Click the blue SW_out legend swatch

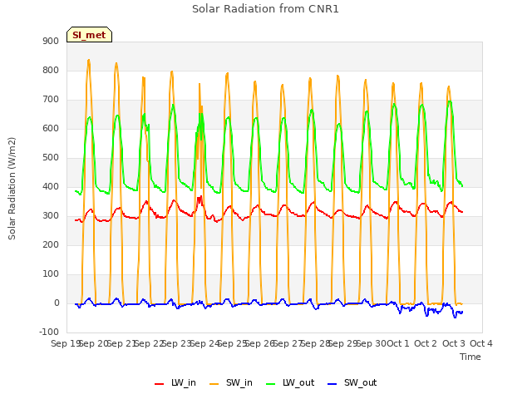pos(332,384)
